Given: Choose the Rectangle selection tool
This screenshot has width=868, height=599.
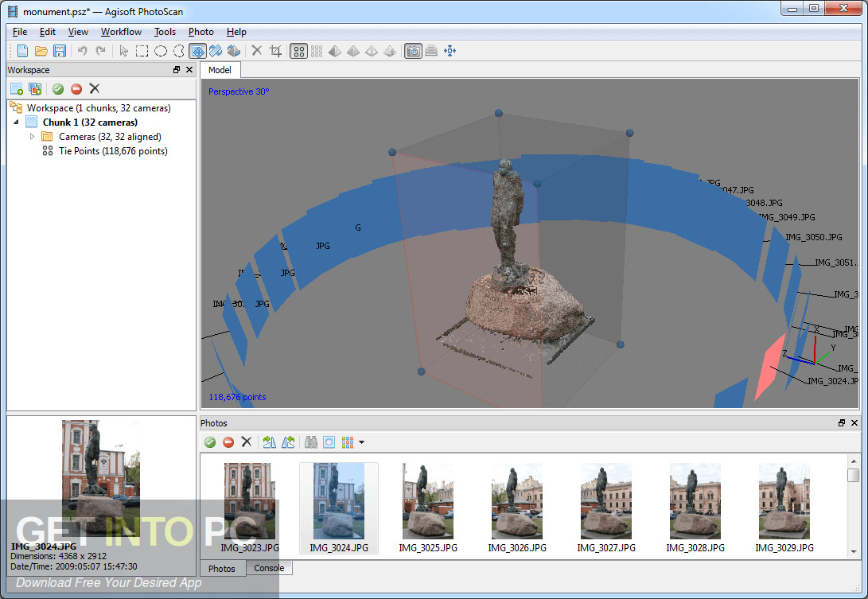Looking at the screenshot, I should pos(142,51).
